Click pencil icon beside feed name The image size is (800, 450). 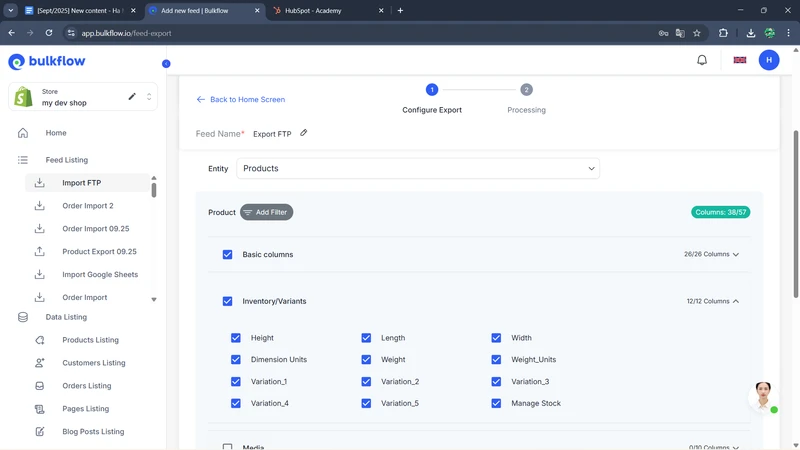(304, 133)
